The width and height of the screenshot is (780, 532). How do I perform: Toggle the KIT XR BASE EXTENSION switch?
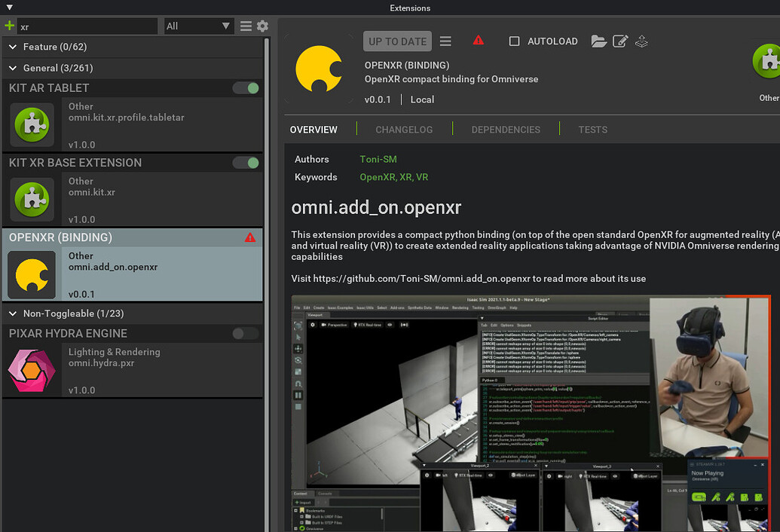(x=247, y=163)
